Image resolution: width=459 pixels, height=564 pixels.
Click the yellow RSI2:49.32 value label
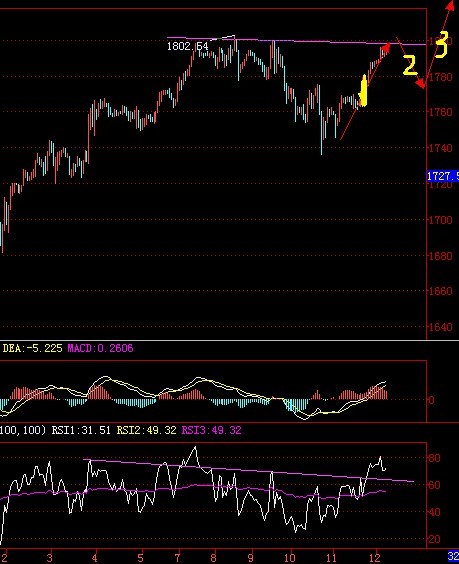[146, 430]
